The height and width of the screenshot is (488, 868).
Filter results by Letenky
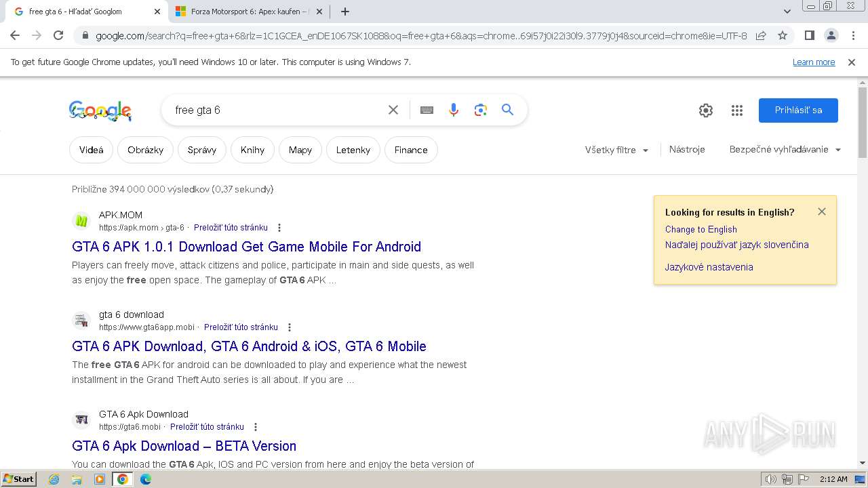[x=353, y=150]
